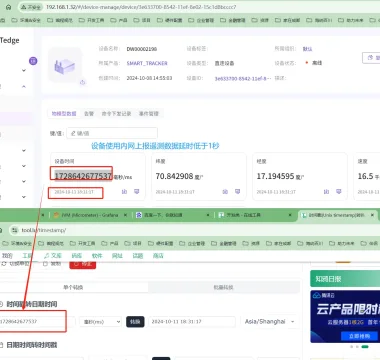380x360 pixels.
Task: Click the green active carousel dot under ad
Action: pos(365,347)
